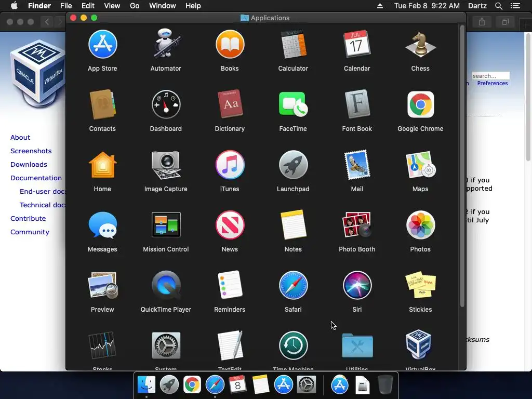532x399 pixels.
Task: Open the Time Machine app icon
Action: pos(293,345)
